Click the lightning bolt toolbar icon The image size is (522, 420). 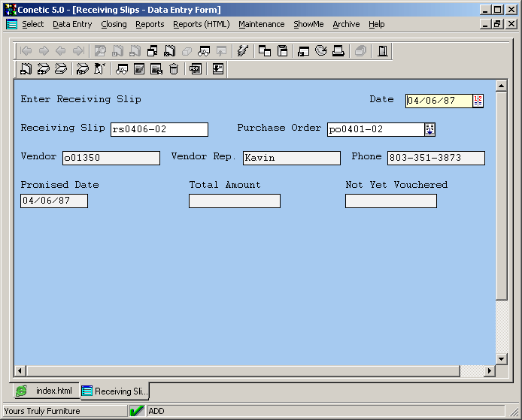pos(242,51)
